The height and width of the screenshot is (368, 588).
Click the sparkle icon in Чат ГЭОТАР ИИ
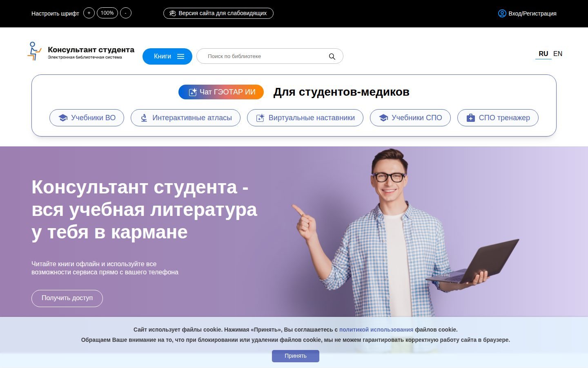(x=193, y=92)
